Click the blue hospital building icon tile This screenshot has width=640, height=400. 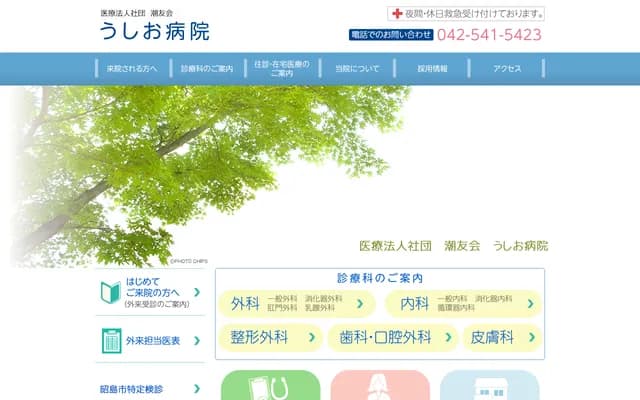click(489, 386)
